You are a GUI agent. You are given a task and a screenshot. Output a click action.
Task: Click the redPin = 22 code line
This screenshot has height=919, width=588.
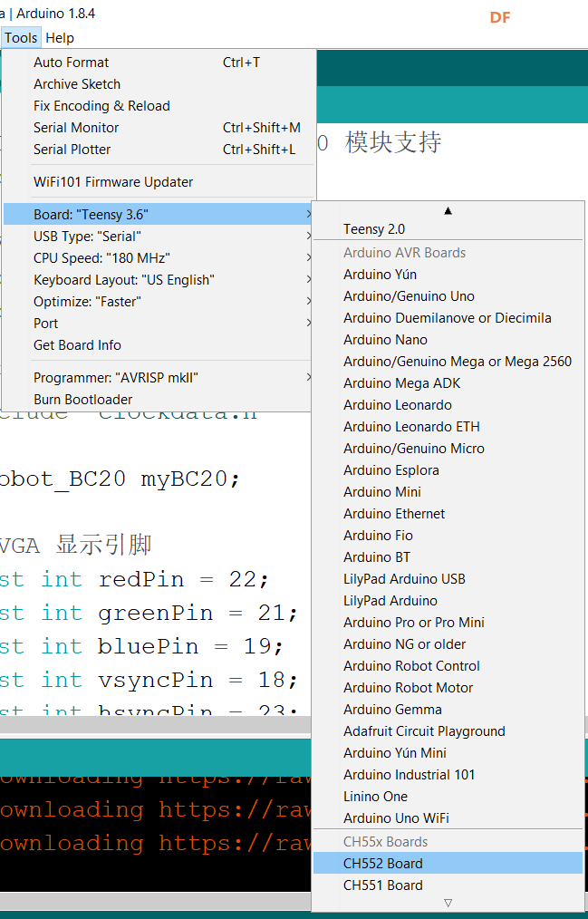135,580
